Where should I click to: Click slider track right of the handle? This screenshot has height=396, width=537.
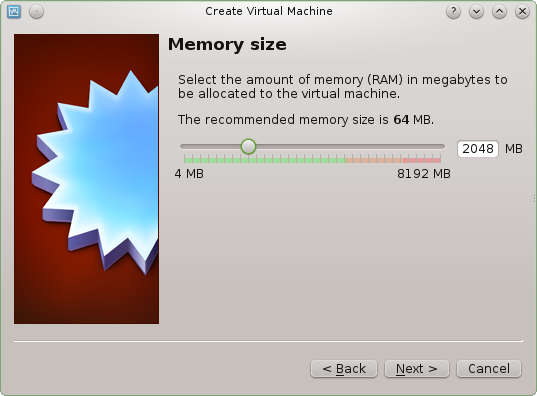click(350, 147)
